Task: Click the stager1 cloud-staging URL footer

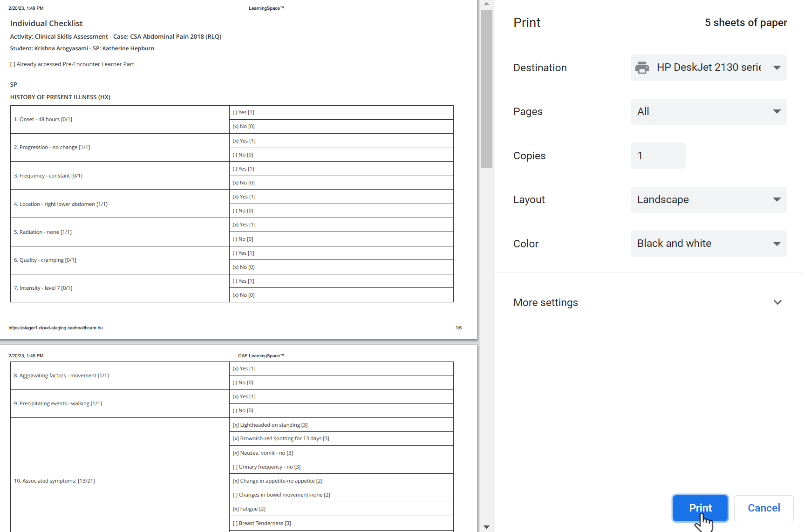Action: (x=55, y=328)
